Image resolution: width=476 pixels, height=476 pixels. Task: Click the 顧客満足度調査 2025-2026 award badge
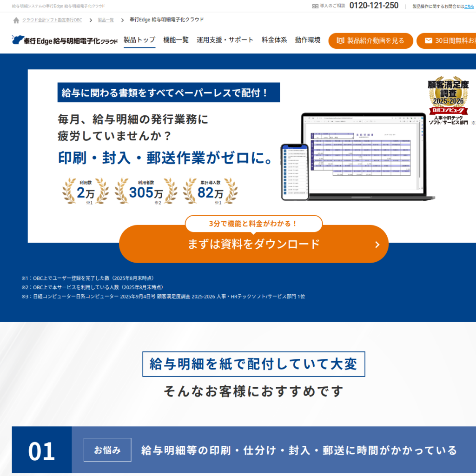pos(448,100)
